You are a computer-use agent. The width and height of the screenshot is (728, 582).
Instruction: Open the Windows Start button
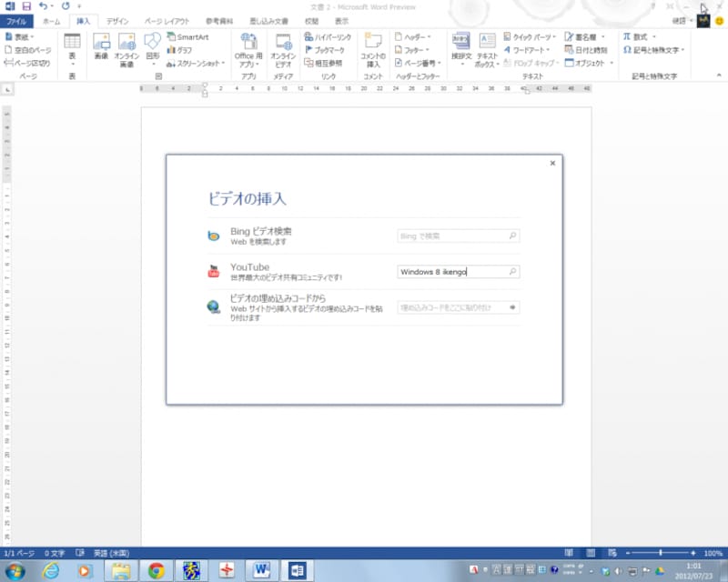[x=15, y=570]
